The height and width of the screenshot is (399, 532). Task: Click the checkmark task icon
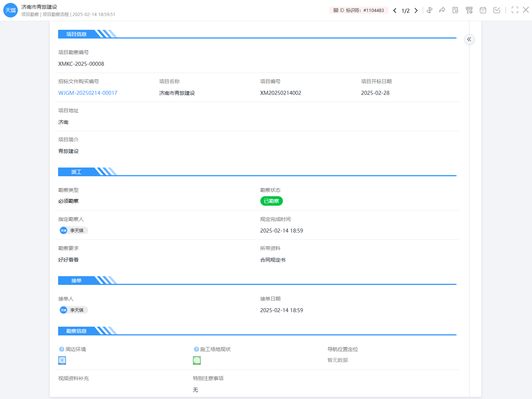497,10
